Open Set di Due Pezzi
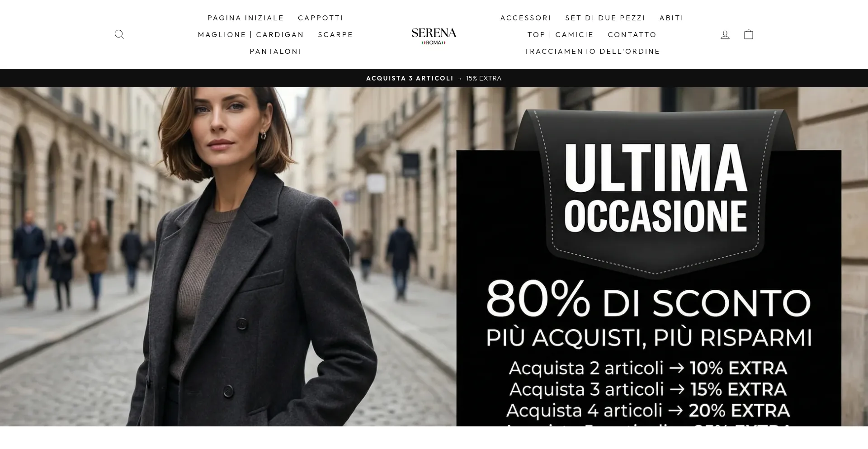 [x=605, y=18]
